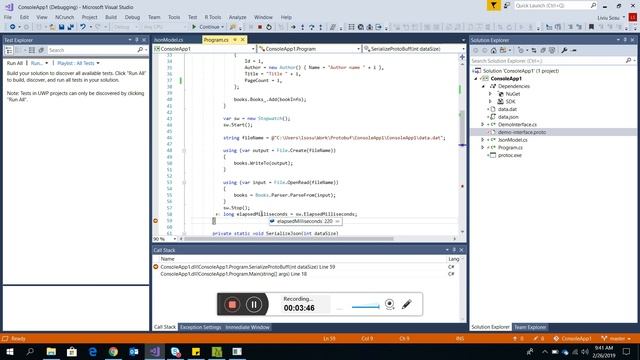The height and width of the screenshot is (360, 640).
Task: Click the Sync with Active Document icon
Action: coord(534,50)
